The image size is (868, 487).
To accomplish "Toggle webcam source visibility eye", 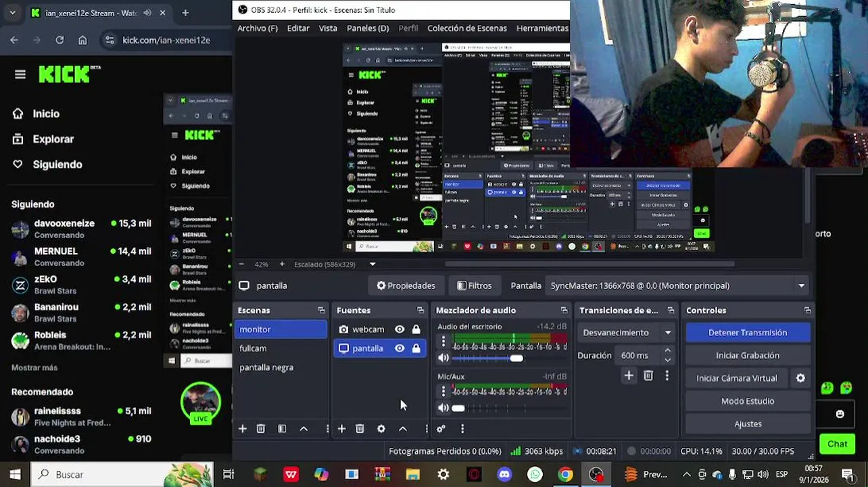I will [x=400, y=329].
